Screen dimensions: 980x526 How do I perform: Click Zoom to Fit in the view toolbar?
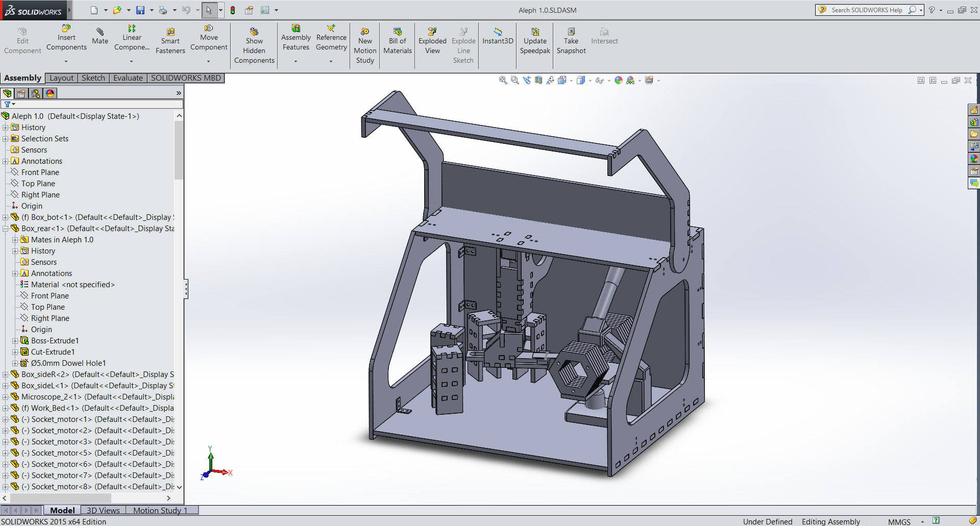click(x=503, y=80)
